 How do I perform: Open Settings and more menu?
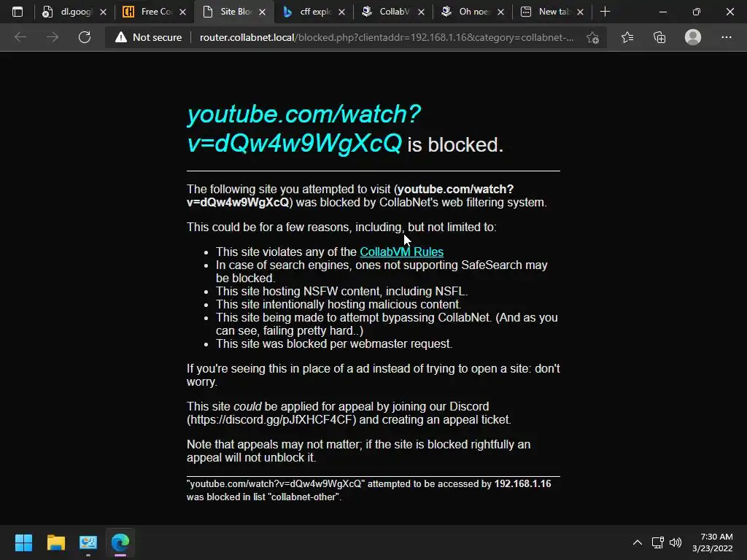(726, 37)
